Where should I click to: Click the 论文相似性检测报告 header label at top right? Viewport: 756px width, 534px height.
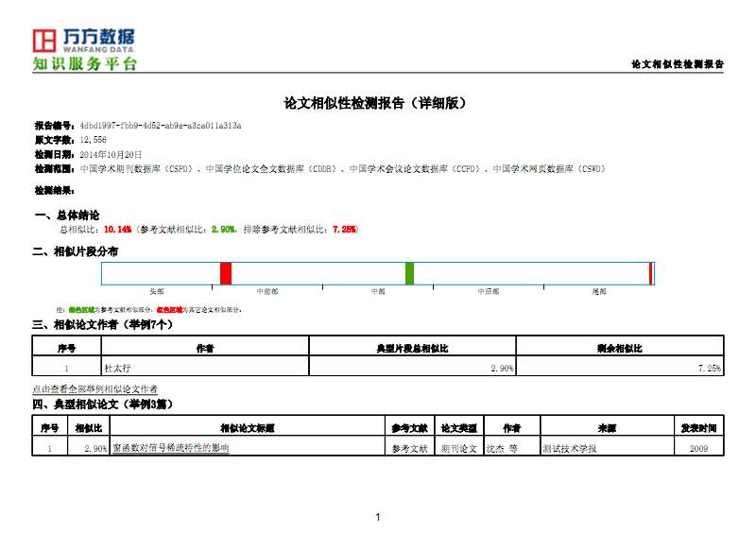click(678, 64)
